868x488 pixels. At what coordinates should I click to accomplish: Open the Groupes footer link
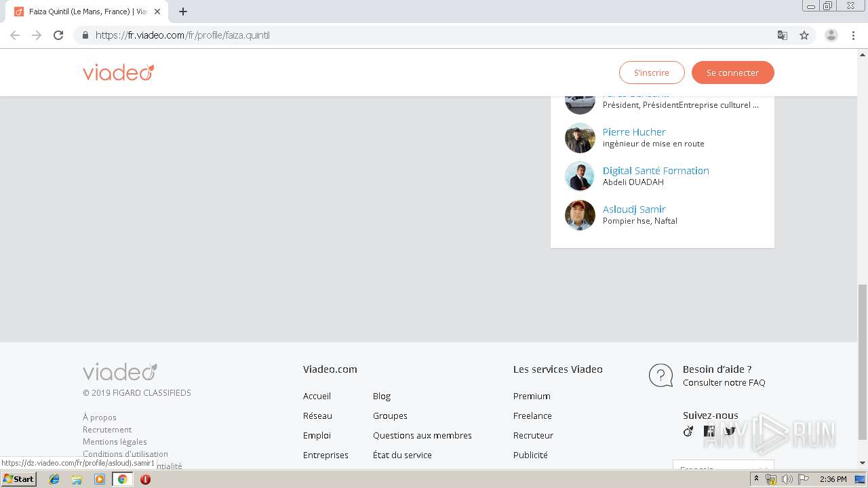click(x=390, y=415)
